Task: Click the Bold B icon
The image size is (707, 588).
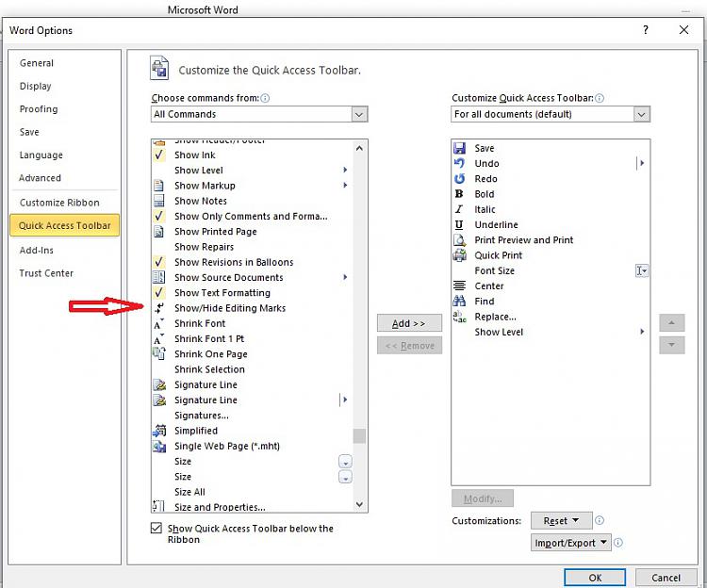Action: [459, 194]
